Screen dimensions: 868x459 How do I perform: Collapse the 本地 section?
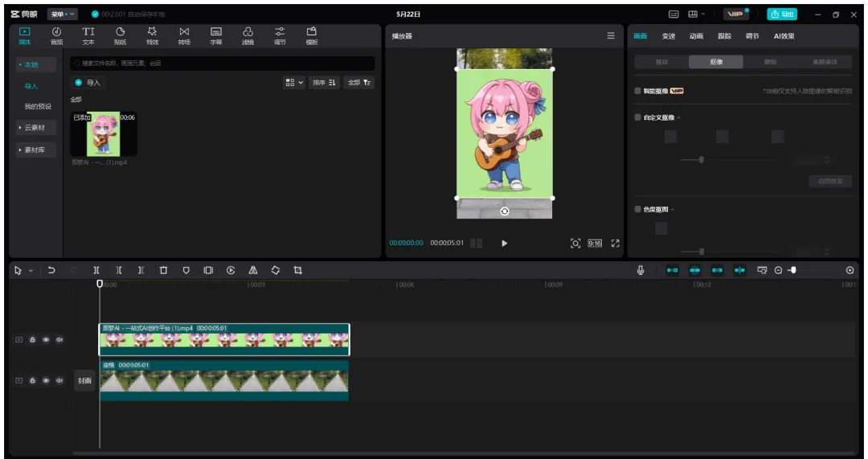pos(36,65)
